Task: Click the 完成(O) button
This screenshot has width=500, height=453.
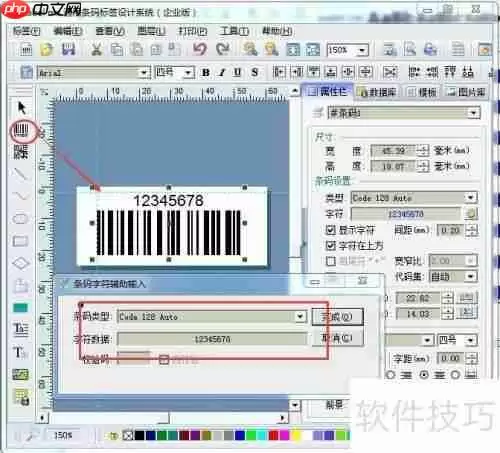Action: (x=337, y=317)
